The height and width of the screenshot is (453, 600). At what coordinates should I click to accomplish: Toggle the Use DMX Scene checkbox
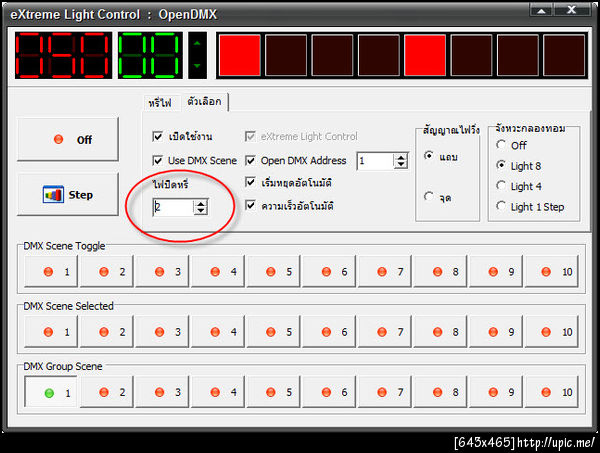pos(157,160)
